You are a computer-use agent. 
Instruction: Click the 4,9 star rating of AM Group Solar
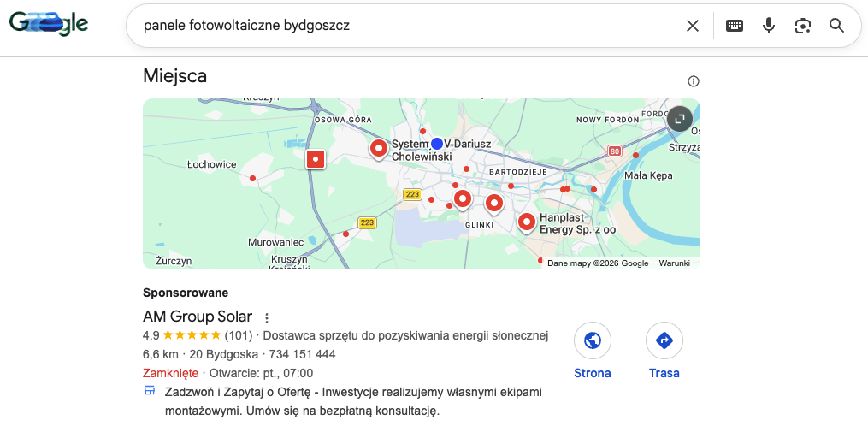(x=181, y=335)
